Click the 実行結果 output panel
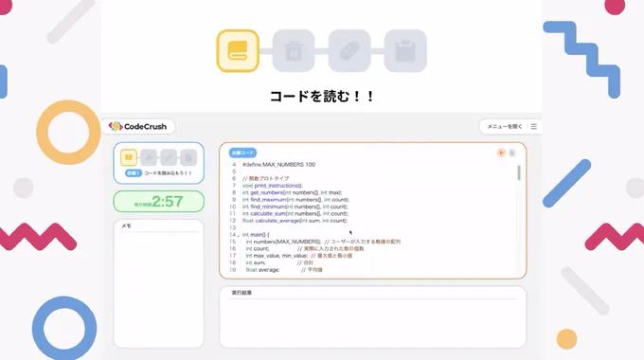 373,317
